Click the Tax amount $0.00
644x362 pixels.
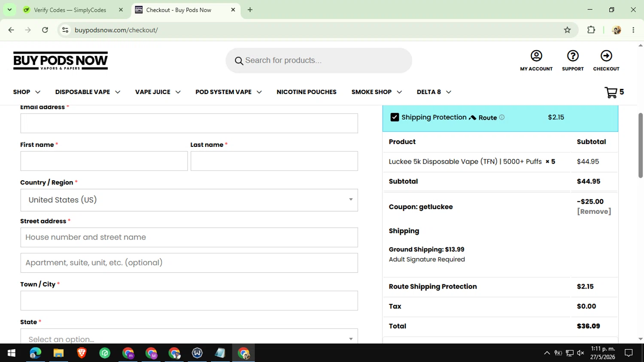(586, 307)
